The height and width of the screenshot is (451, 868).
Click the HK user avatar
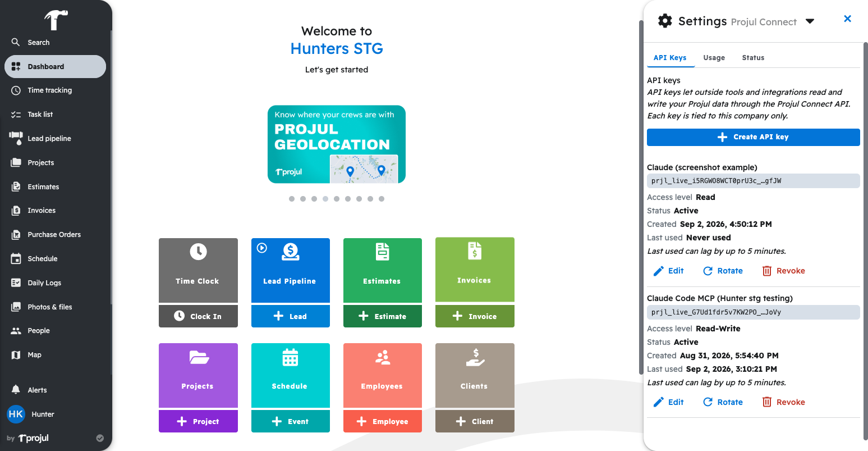(16, 414)
